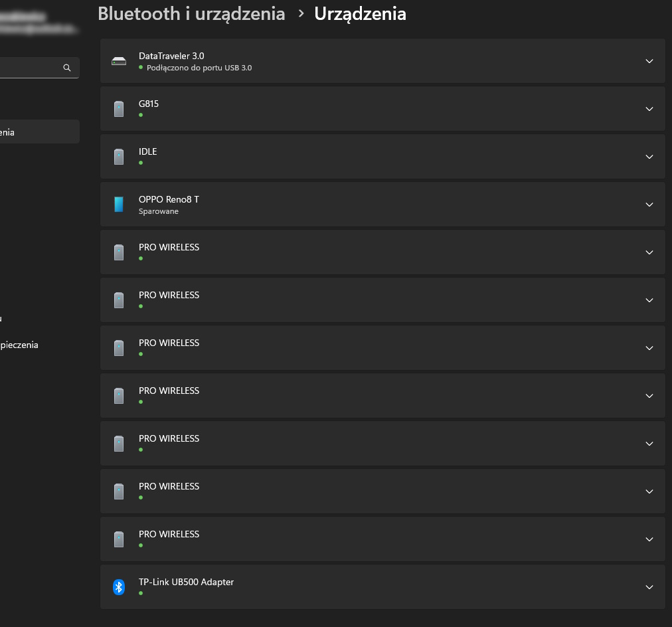Expand the fourth PRO WIRELESS row chevron
672x627 pixels.
tap(649, 396)
